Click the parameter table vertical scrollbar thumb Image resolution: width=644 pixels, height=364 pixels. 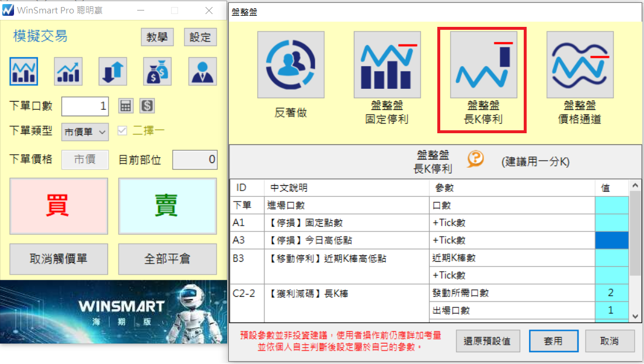click(635, 233)
